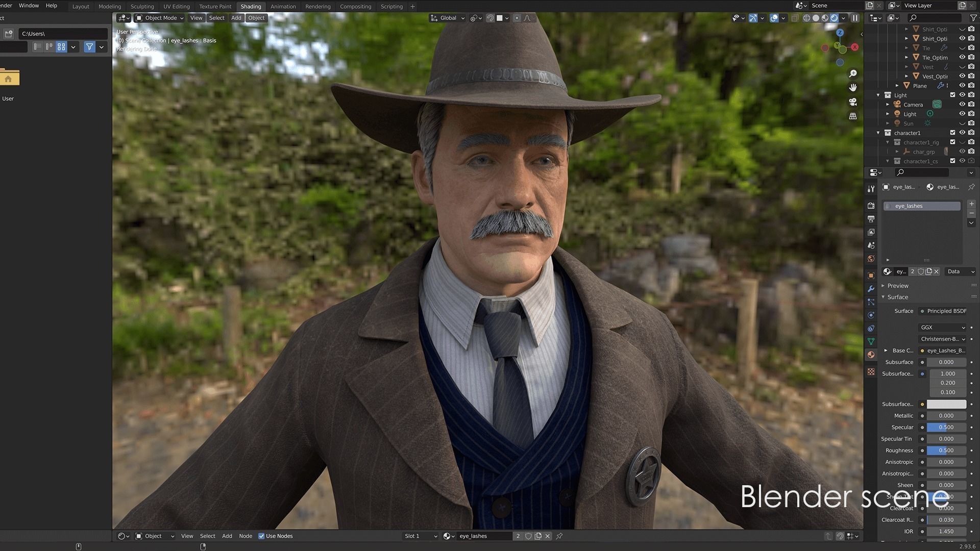Switch to the Compositing workspace tab
The image size is (980, 551).
[355, 7]
